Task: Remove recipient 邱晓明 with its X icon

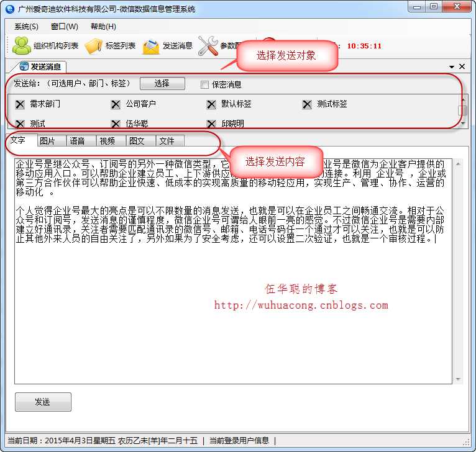Action: tap(211, 124)
